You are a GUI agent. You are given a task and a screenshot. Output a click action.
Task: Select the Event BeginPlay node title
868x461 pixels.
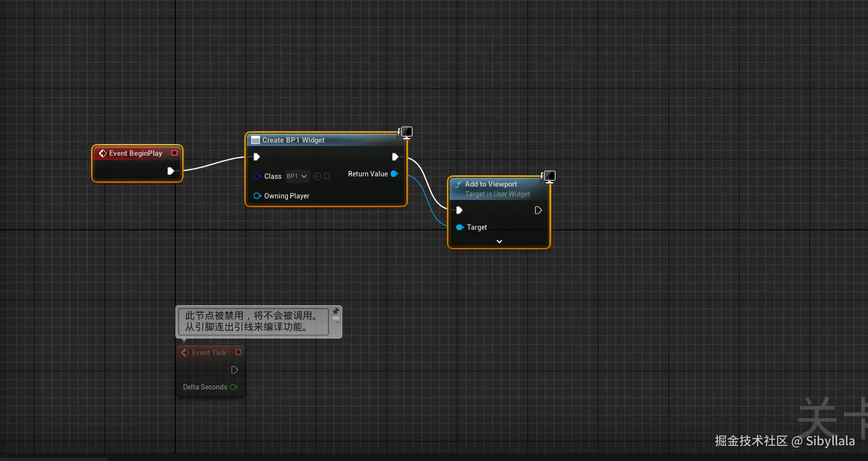tap(136, 153)
